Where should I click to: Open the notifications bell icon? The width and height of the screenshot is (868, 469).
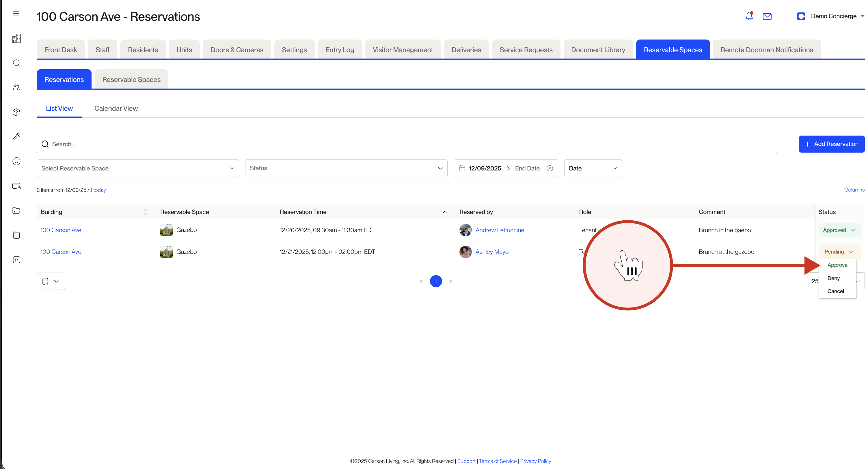click(x=749, y=16)
